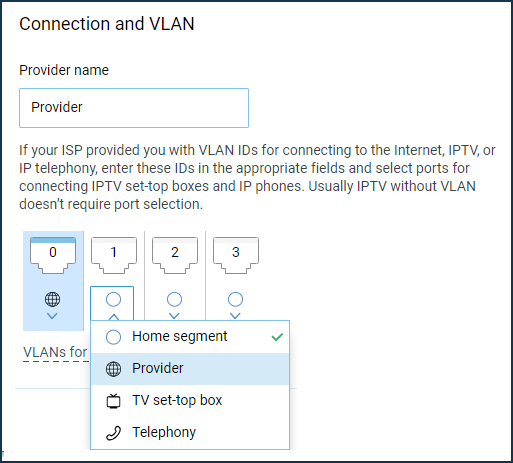Open the port 2 role dropdown chevron

174,315
